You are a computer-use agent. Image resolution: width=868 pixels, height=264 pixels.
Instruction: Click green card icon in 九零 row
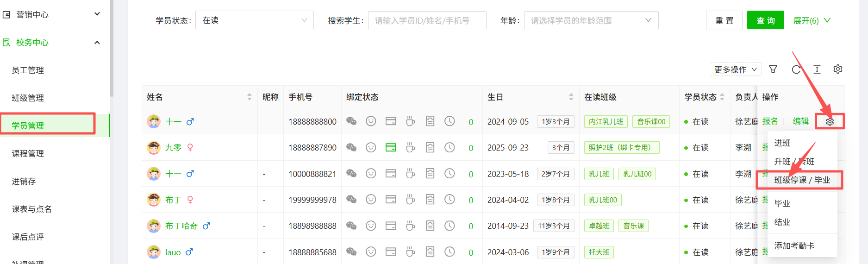(391, 148)
